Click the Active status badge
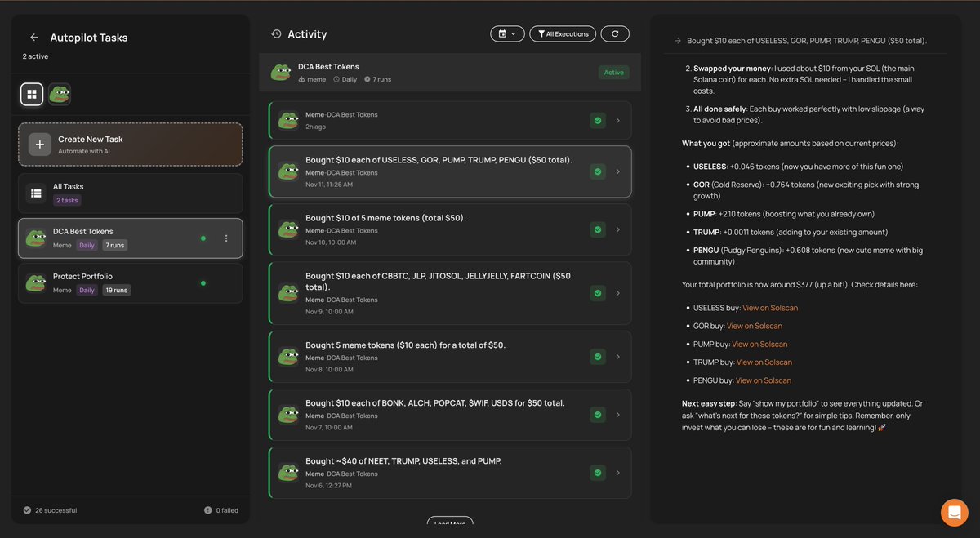The image size is (980, 538). 614,73
